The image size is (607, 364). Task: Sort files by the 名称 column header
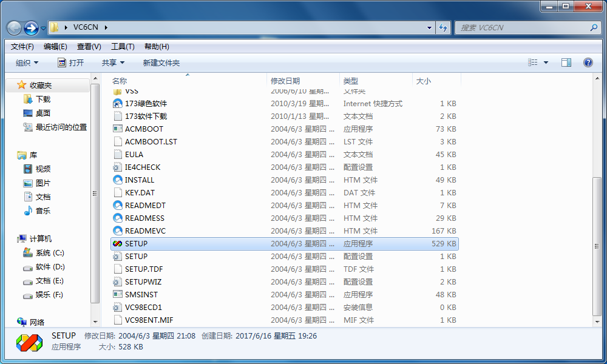click(188, 81)
